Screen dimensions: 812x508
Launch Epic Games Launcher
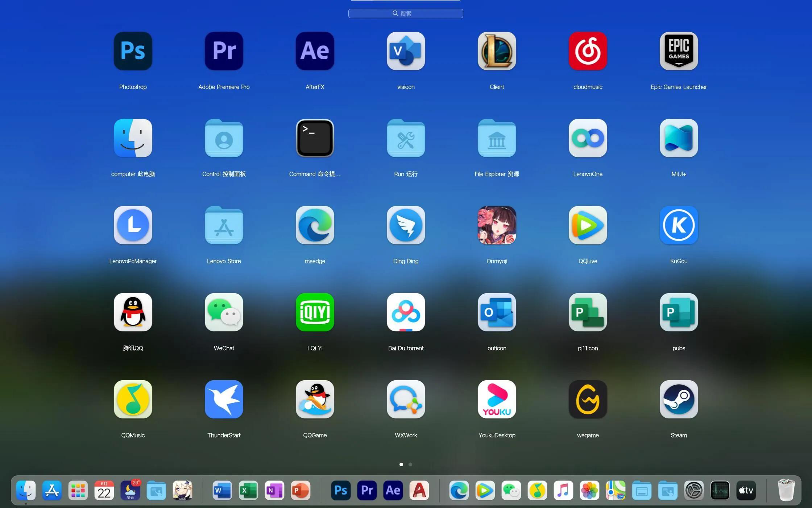(x=678, y=51)
